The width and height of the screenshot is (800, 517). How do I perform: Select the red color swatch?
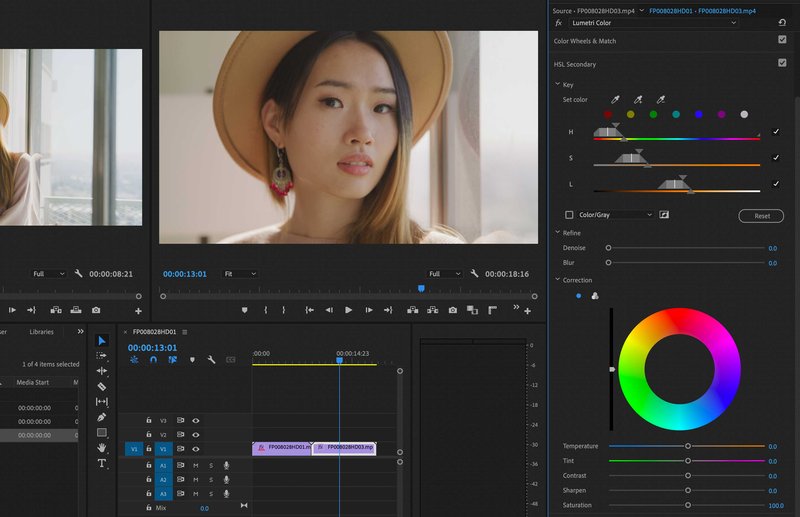[608, 114]
